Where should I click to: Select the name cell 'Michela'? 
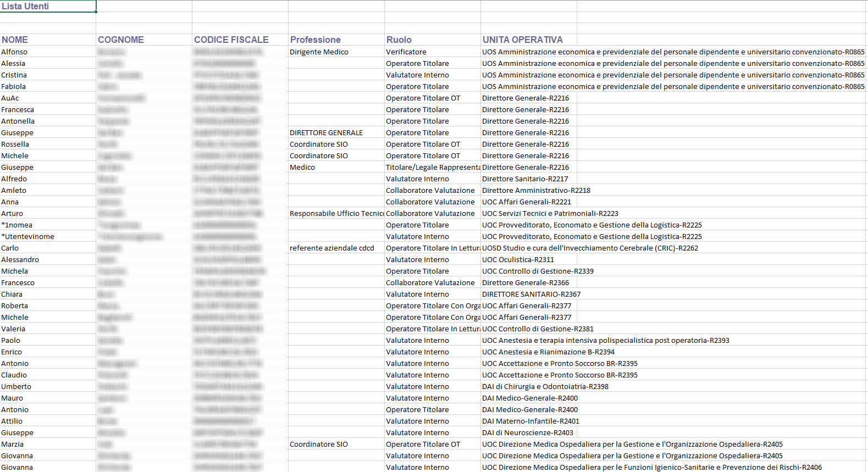48,271
